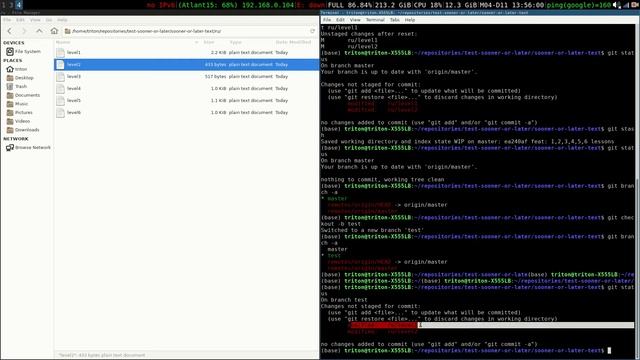Go to home folder via toolbar

click(x=54, y=31)
